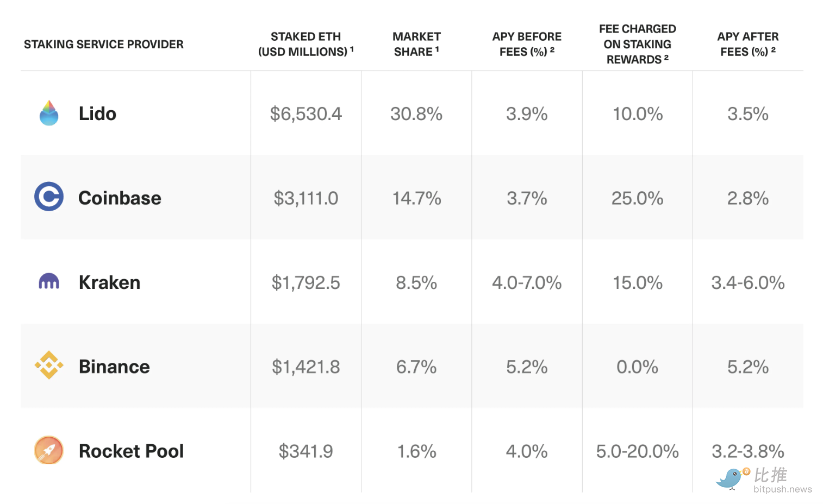Screen dimensions: 823x504
Task: Select the Coinbase provider name
Action: [x=120, y=198]
